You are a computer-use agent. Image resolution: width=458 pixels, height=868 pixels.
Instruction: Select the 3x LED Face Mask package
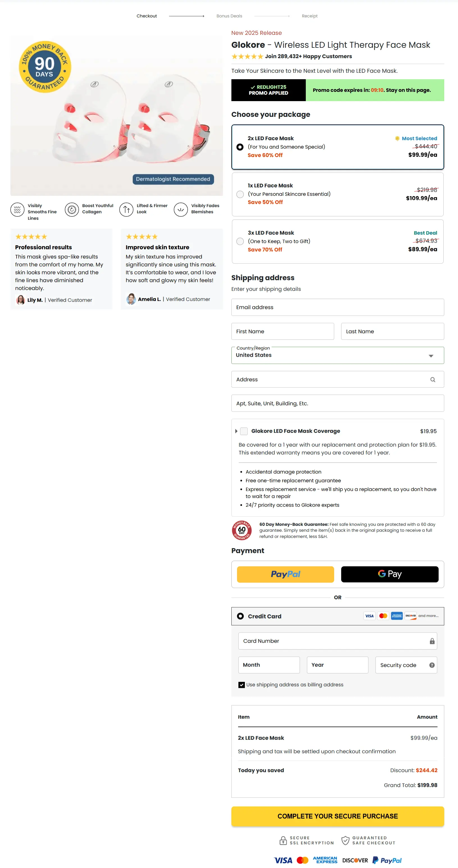click(x=240, y=241)
